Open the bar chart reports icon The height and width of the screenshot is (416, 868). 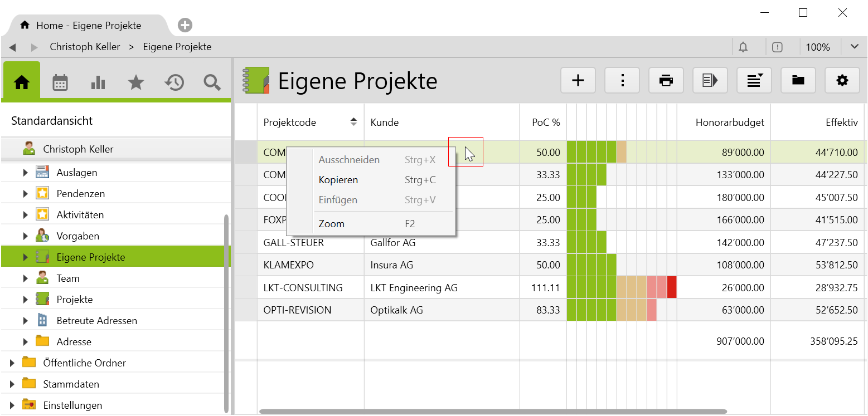click(x=98, y=82)
